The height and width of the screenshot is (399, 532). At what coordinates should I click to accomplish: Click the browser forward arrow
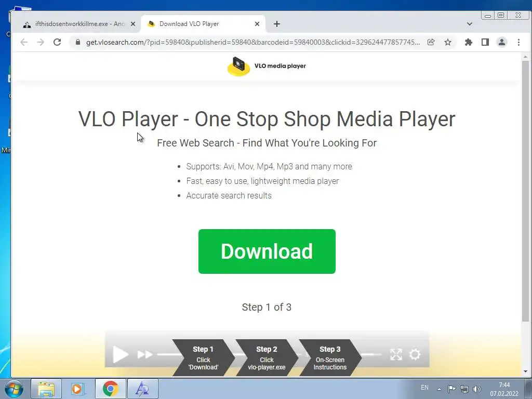coord(41,42)
